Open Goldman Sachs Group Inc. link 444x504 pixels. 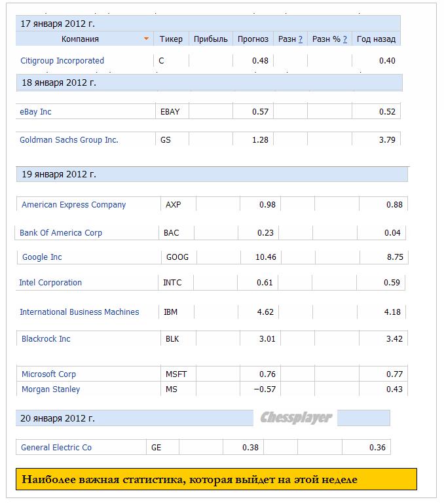tap(69, 140)
